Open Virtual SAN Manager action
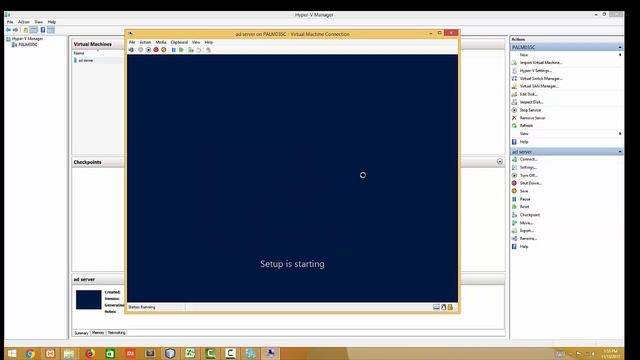The image size is (640, 360). (539, 86)
